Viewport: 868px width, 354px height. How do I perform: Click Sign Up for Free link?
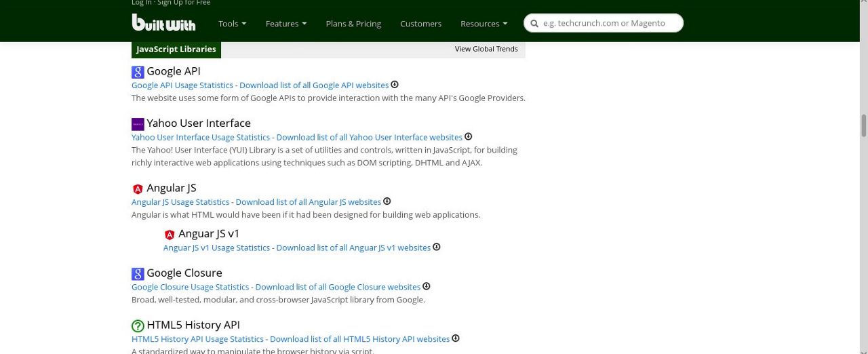[184, 3]
